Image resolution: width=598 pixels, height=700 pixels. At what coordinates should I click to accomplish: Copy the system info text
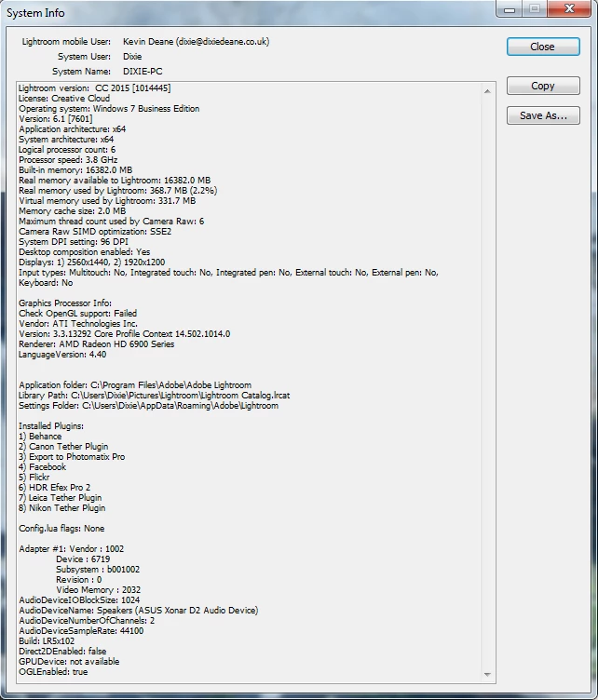543,86
